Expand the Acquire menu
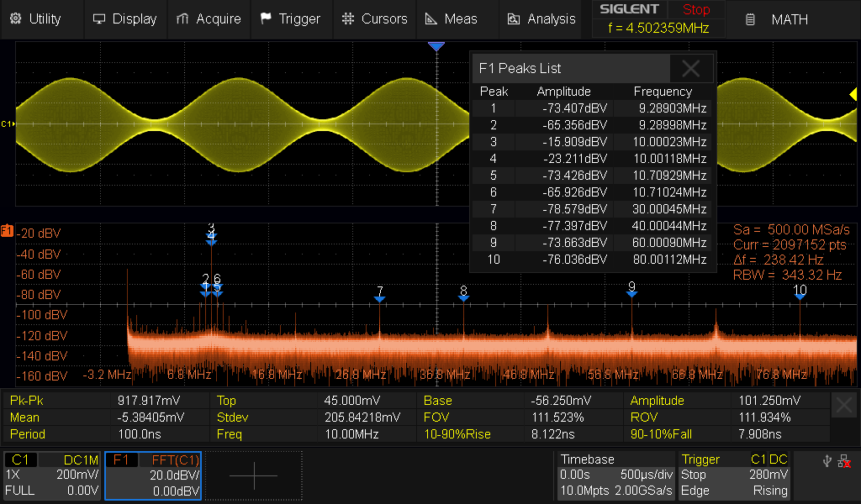The image size is (861, 504). coord(209,19)
